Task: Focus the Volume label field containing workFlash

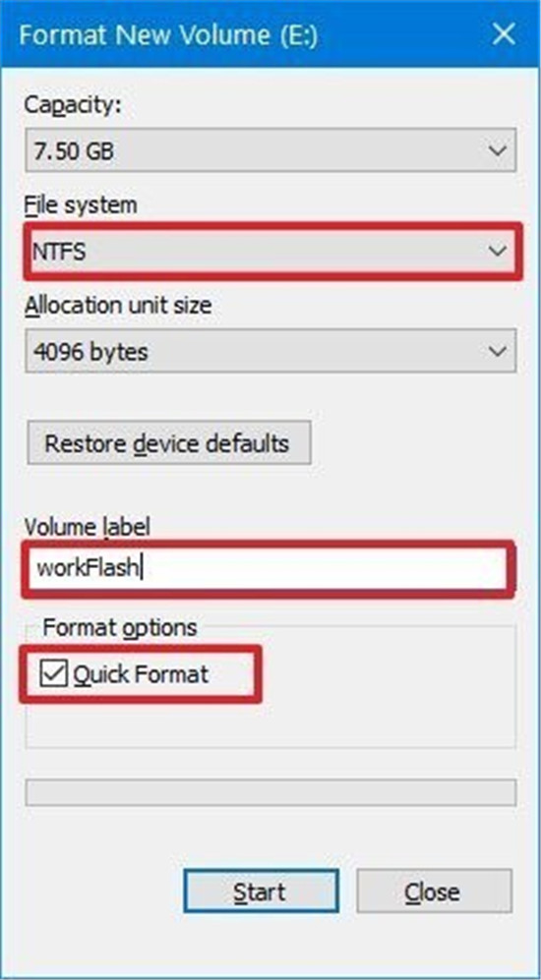Action: coord(269,569)
